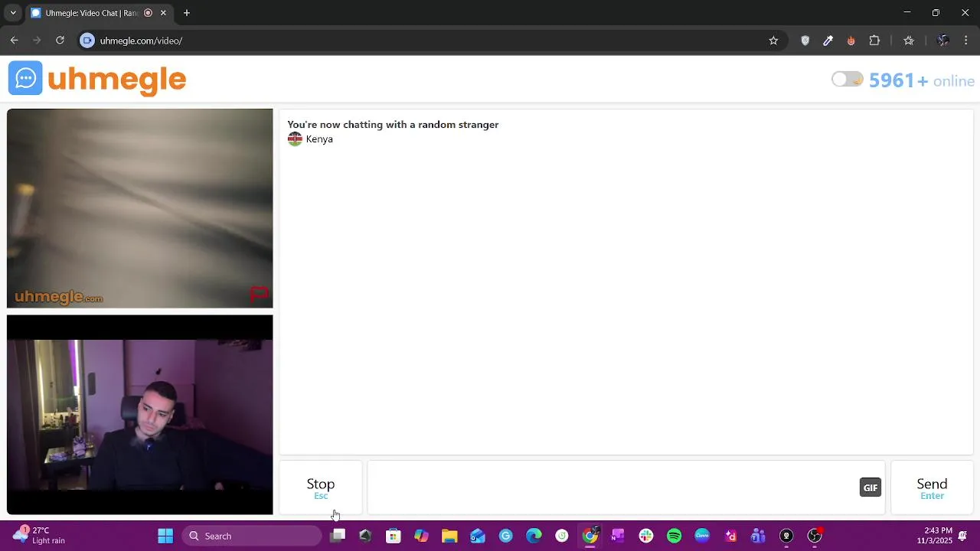
Task: Click the stranger's video feed
Action: [x=140, y=208]
